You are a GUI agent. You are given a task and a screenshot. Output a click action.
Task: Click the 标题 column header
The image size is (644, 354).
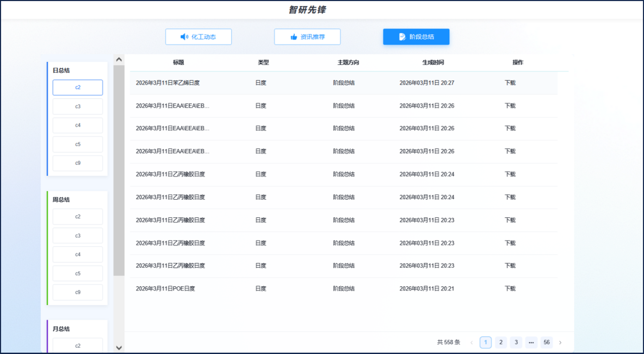178,62
